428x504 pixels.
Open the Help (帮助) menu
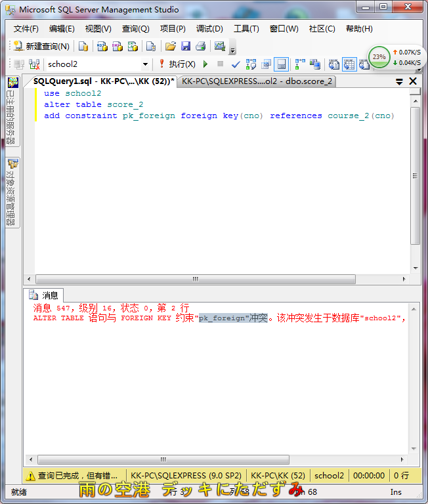(x=359, y=29)
